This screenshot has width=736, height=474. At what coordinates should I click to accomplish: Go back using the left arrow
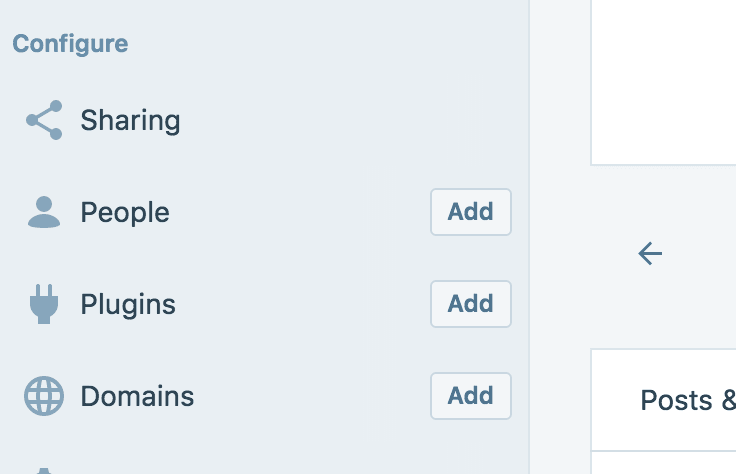pos(650,254)
